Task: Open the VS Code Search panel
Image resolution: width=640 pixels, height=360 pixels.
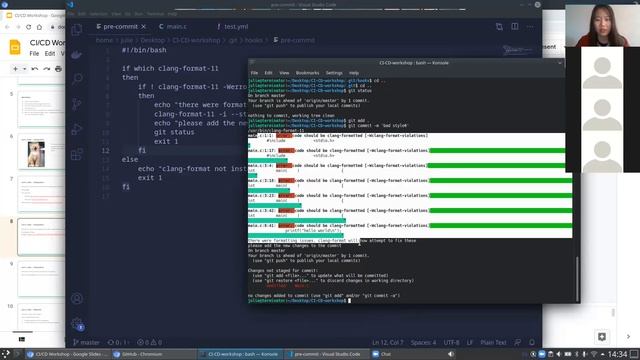Action: pos(77,79)
